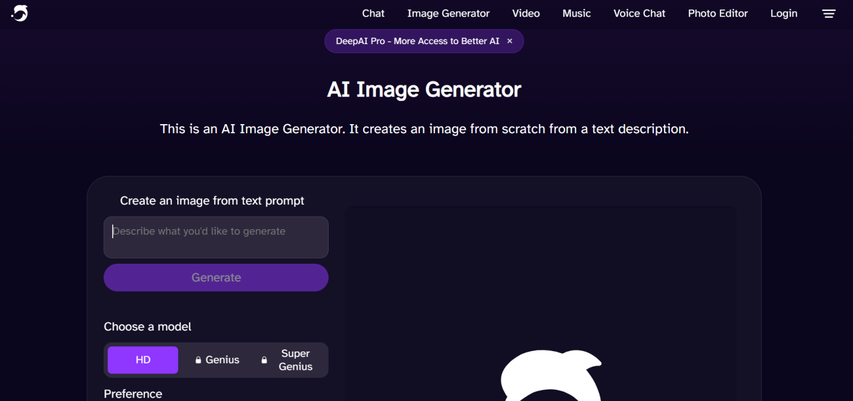Click the Login link
853x401 pixels.
(784, 14)
